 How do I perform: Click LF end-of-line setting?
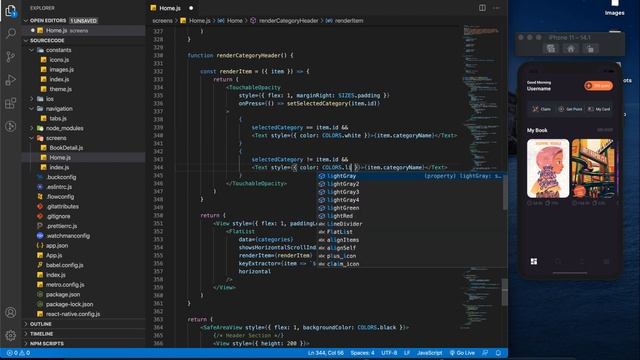coord(407,353)
